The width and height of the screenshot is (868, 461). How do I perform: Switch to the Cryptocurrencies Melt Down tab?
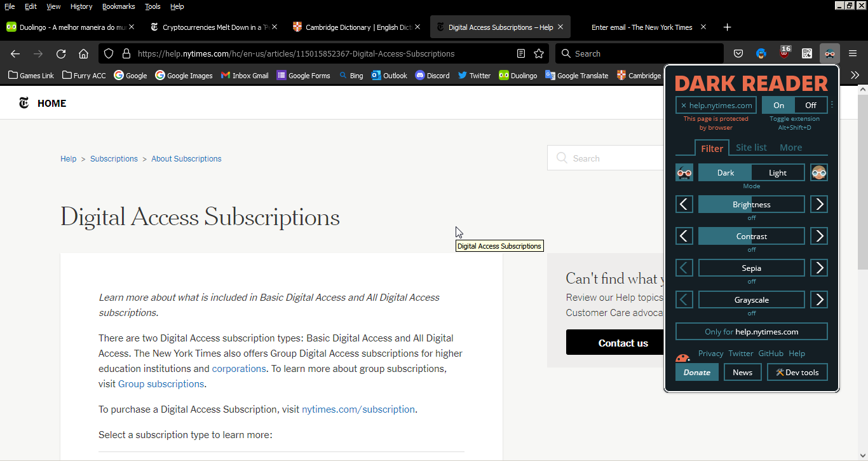point(213,27)
